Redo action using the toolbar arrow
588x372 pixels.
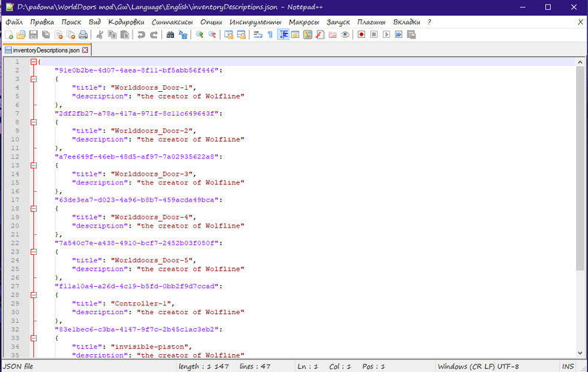point(154,35)
